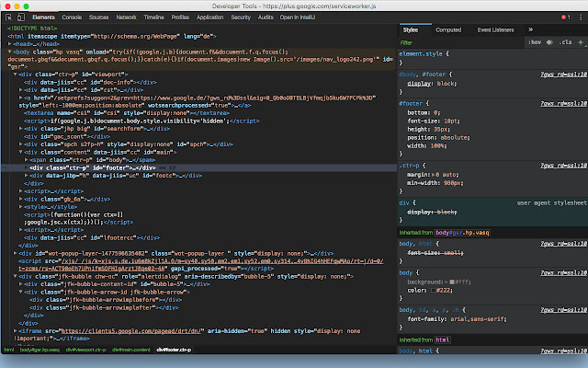Click the html breadcrumb at the bottom
The width and height of the screenshot is (588, 368).
click(x=7, y=350)
